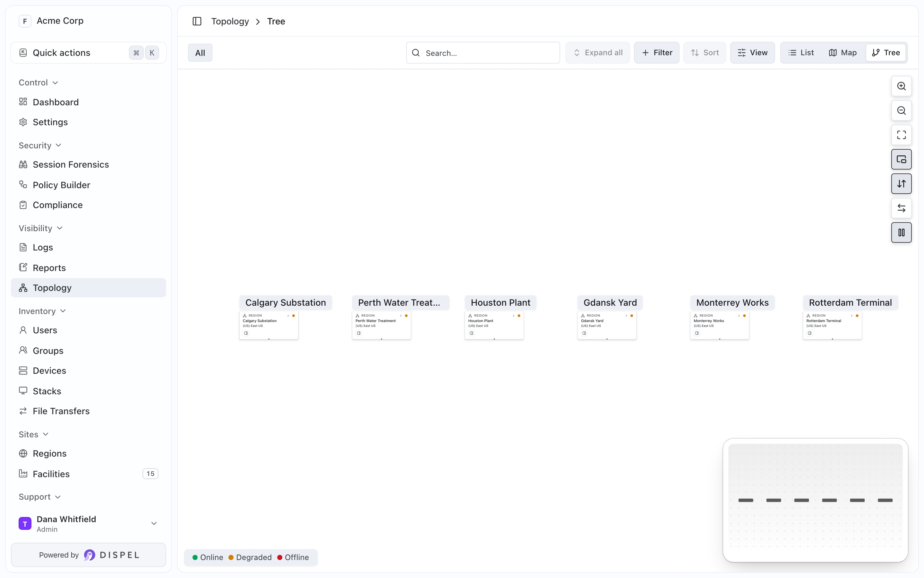Open Dashboard from the sidebar
Image resolution: width=924 pixels, height=578 pixels.
(x=89, y=102)
